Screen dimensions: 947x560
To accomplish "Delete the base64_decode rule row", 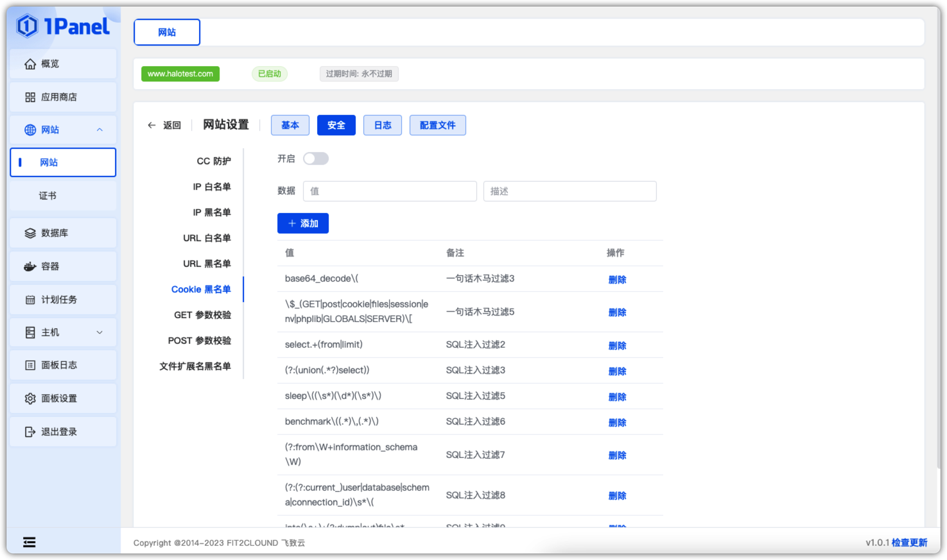I will point(617,280).
